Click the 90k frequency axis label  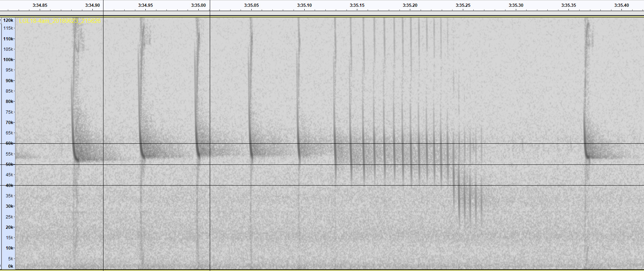[x=9, y=81]
